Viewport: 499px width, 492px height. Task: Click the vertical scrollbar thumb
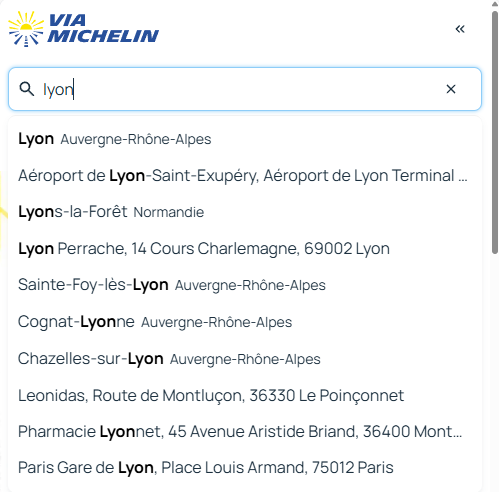495,132
